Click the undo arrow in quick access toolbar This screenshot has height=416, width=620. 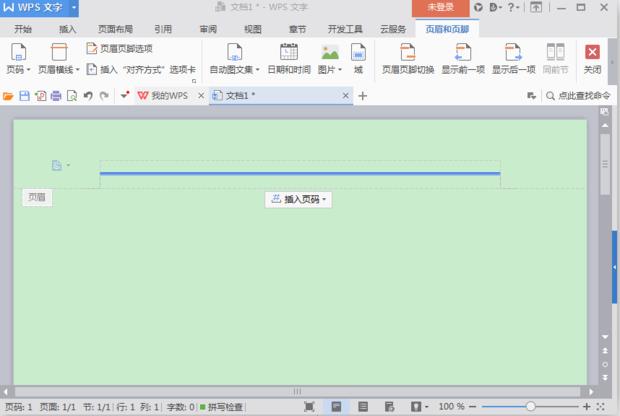(88, 96)
